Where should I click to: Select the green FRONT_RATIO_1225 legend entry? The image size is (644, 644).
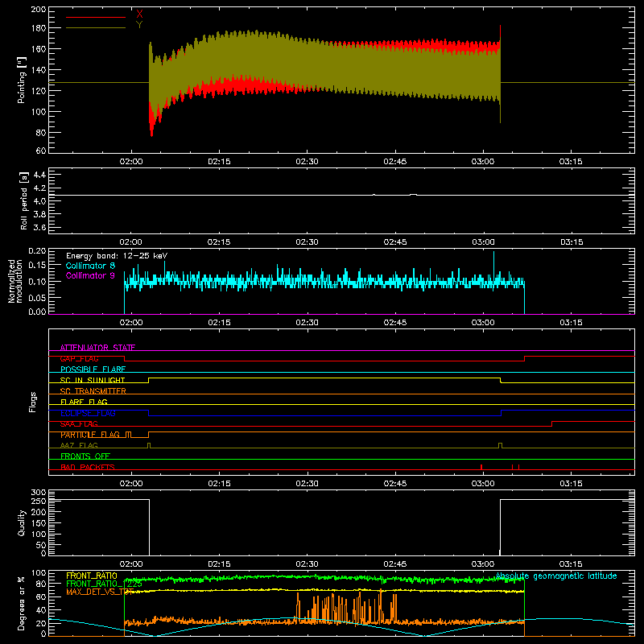(x=104, y=584)
